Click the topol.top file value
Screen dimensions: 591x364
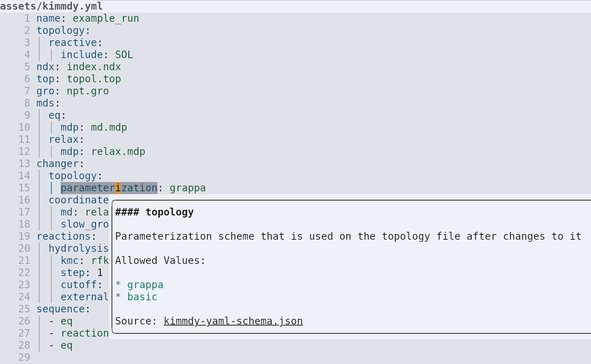coord(94,79)
